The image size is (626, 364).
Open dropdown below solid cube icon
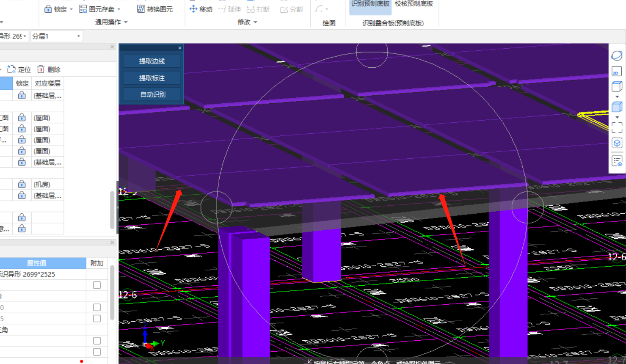click(x=617, y=117)
